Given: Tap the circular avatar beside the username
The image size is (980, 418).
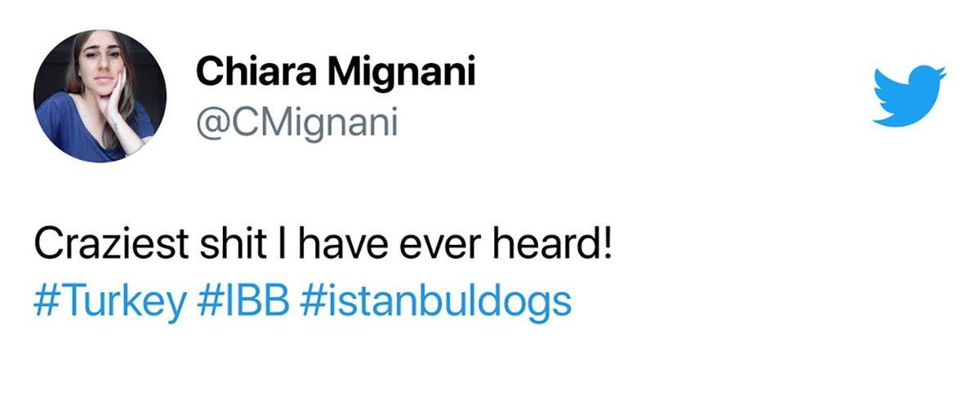Looking at the screenshot, I should [x=100, y=96].
